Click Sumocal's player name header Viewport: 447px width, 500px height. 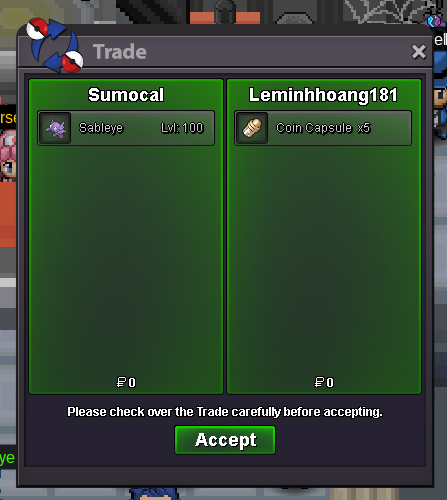[x=126, y=95]
